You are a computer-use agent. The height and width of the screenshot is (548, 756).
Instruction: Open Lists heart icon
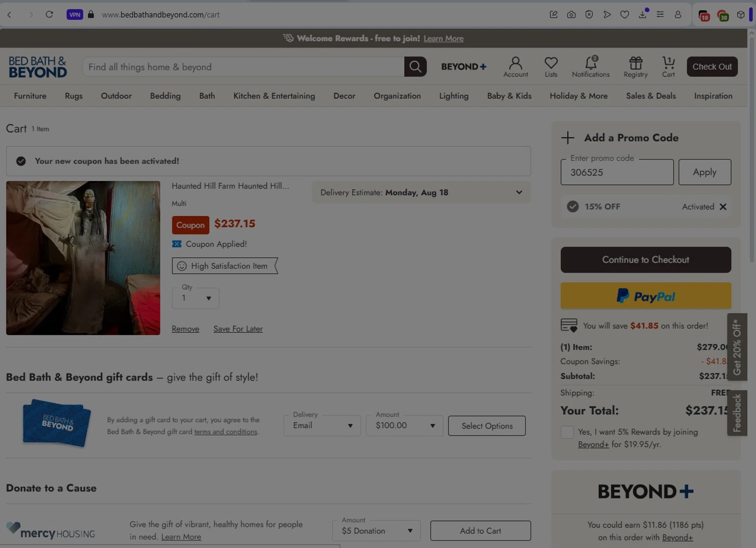click(551, 67)
